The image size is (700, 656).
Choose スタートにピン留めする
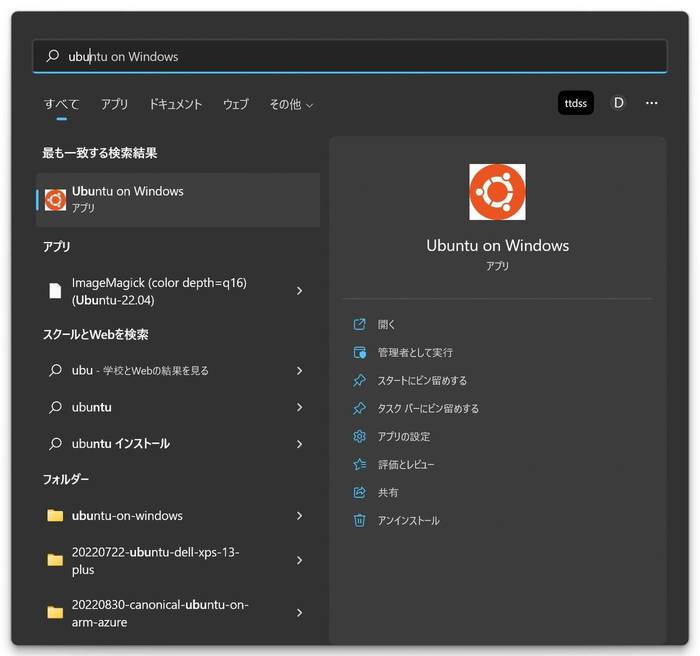[422, 381]
